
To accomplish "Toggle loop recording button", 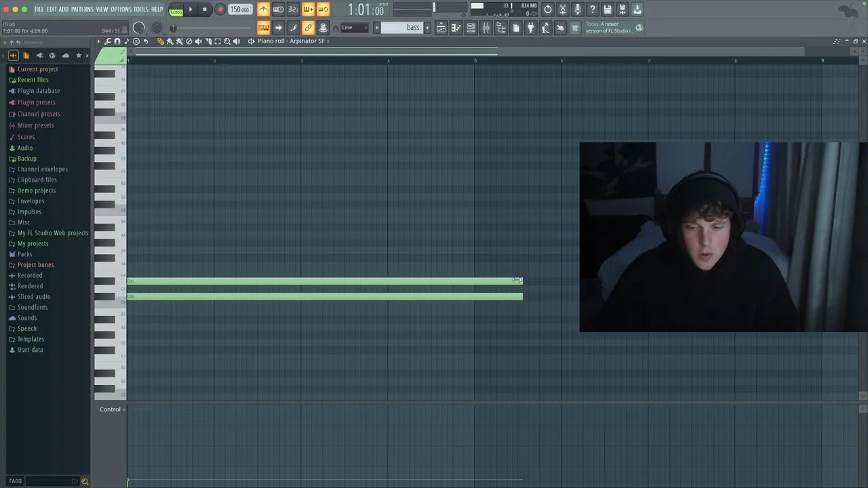I will [x=323, y=9].
